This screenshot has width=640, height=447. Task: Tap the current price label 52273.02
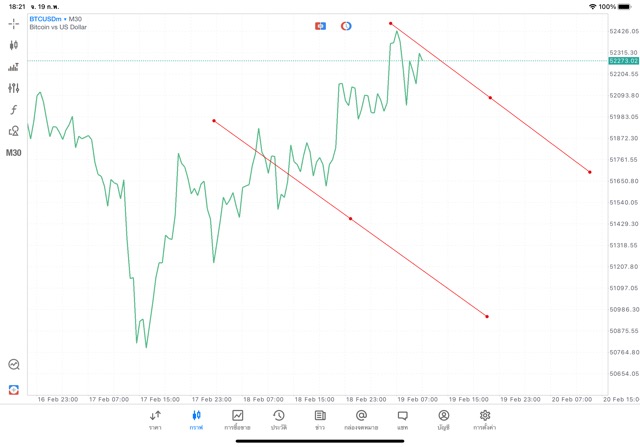click(622, 61)
